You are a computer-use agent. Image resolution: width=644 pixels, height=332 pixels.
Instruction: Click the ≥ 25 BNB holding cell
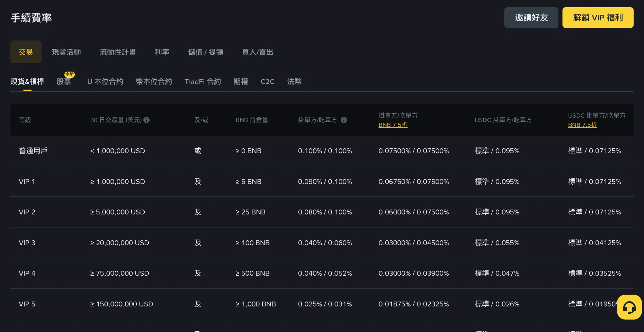point(250,212)
